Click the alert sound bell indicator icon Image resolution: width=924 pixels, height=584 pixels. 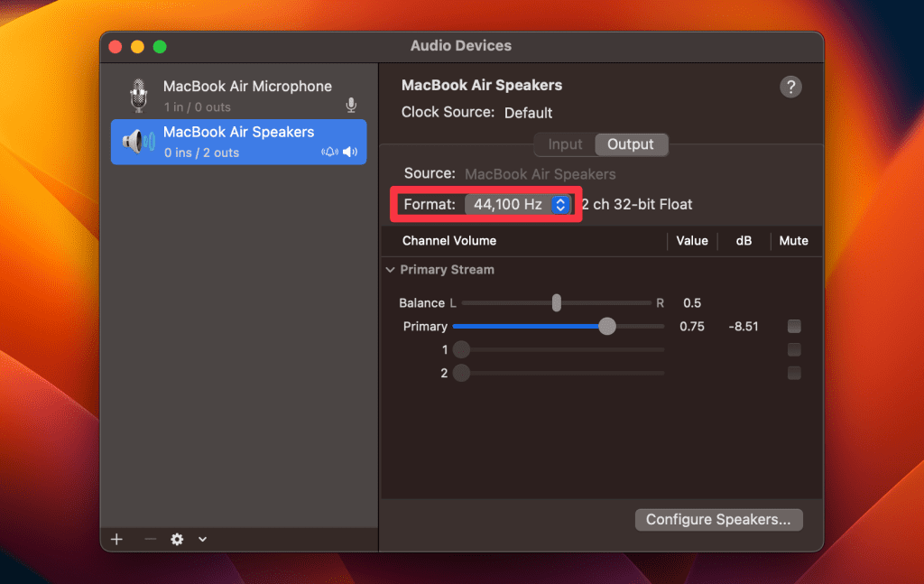pyautogui.click(x=329, y=153)
